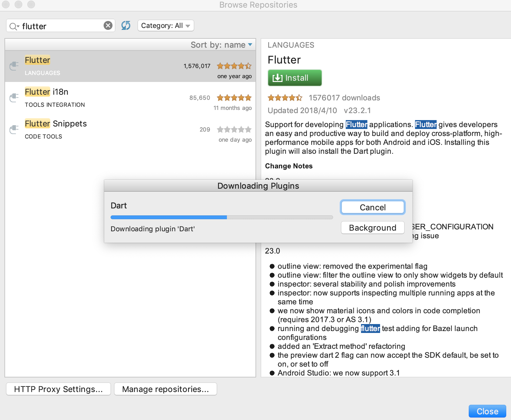Click 'Android Studio: we now support 3.1' note

(x=338, y=373)
